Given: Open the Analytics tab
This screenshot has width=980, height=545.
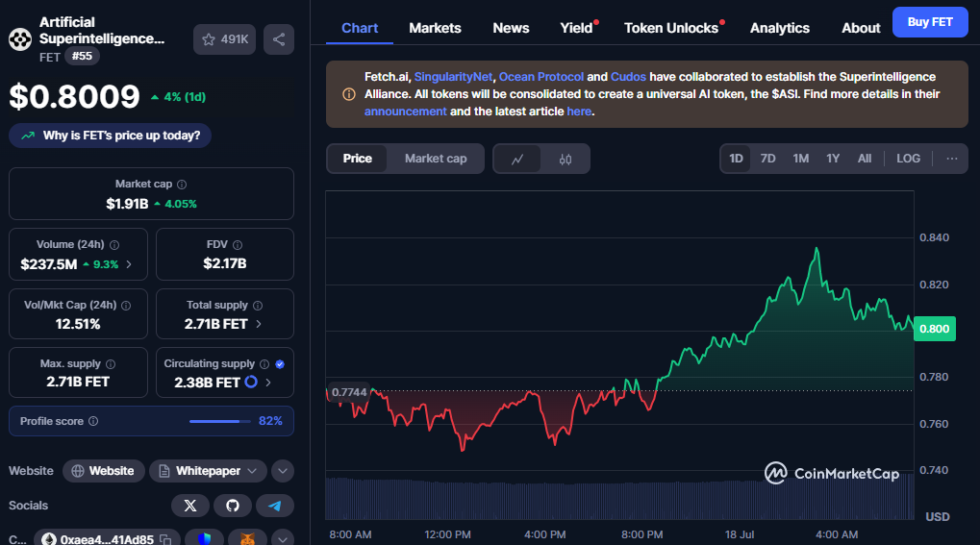Looking at the screenshot, I should [779, 28].
